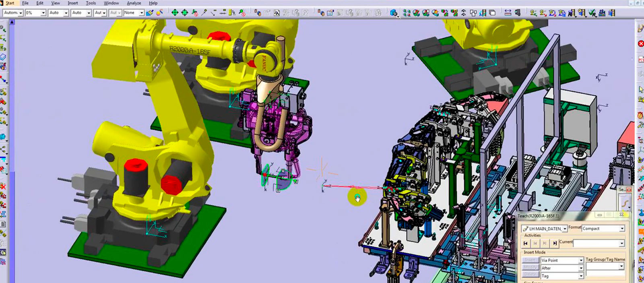This screenshot has width=644, height=283.
Task: Click the green checkmark R icon
Action: coord(592,13)
